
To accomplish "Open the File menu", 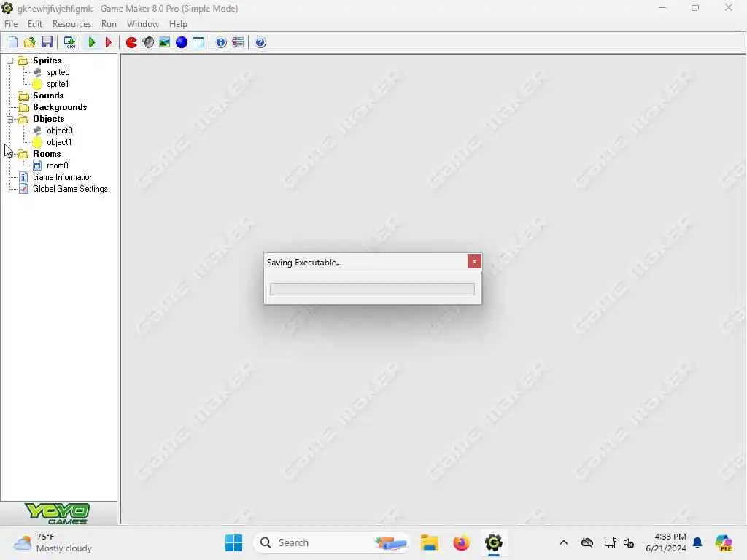I will point(11,24).
